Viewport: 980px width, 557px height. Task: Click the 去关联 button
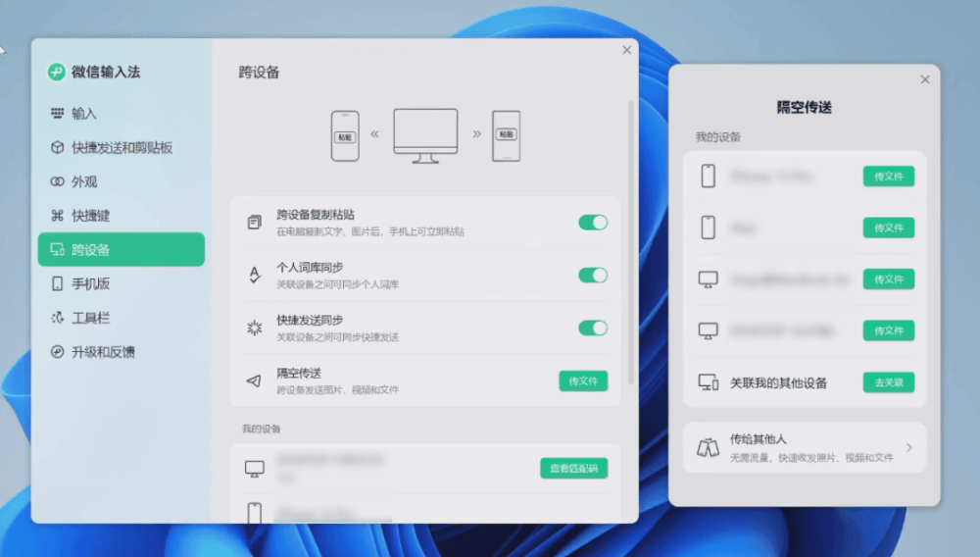(x=889, y=382)
